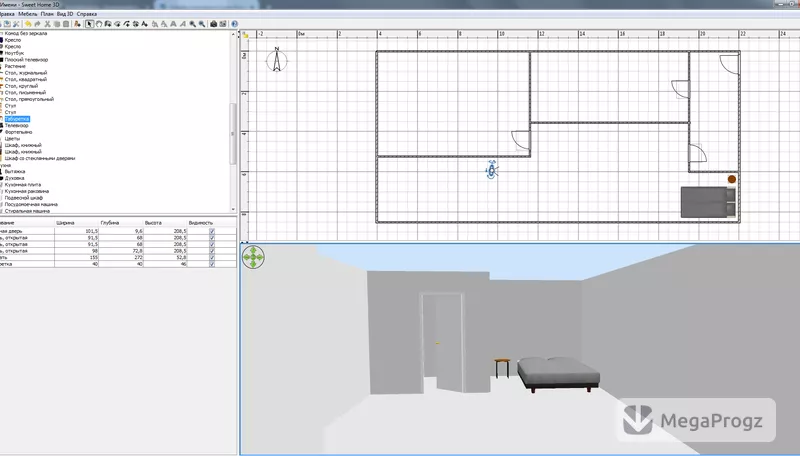Image resolution: width=800 pixels, height=456 pixels.
Task: Select the compass rose on the plan
Action: 277,60
